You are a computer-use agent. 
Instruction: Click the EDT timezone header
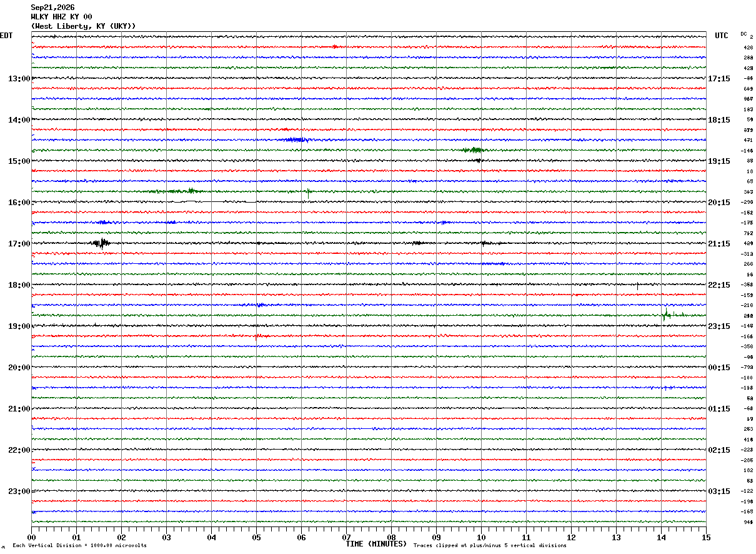(x=6, y=36)
